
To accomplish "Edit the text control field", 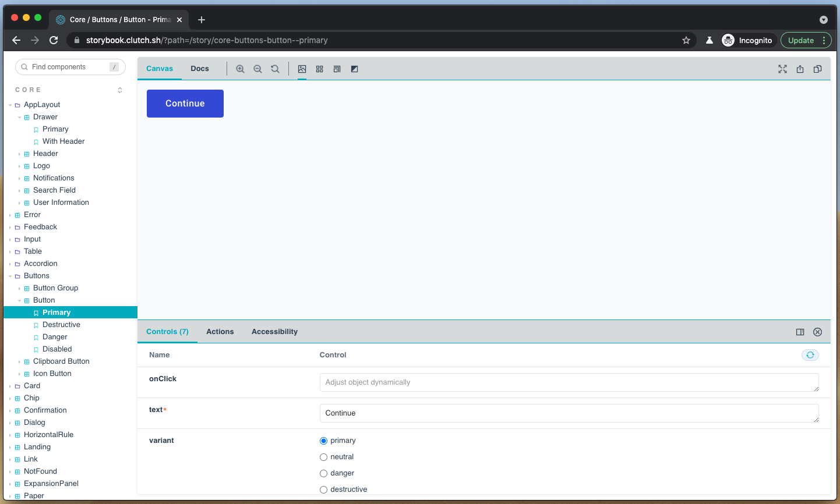I will [569, 413].
